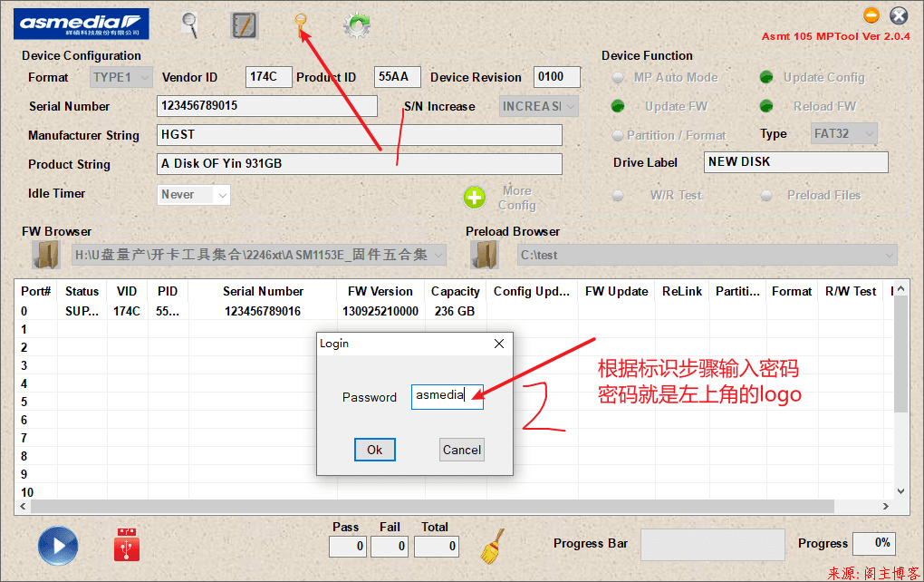Open FW Browser folder icon
The height and width of the screenshot is (582, 924).
tap(46, 255)
